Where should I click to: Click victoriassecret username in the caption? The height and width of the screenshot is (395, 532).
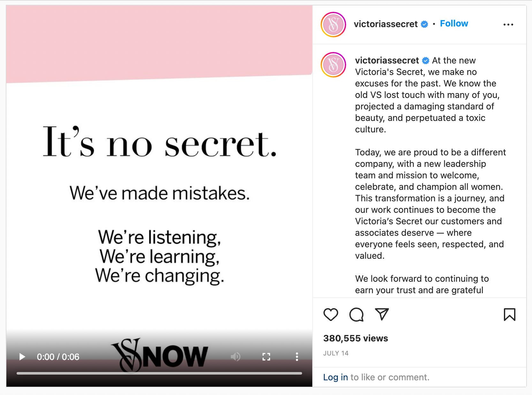[387, 60]
